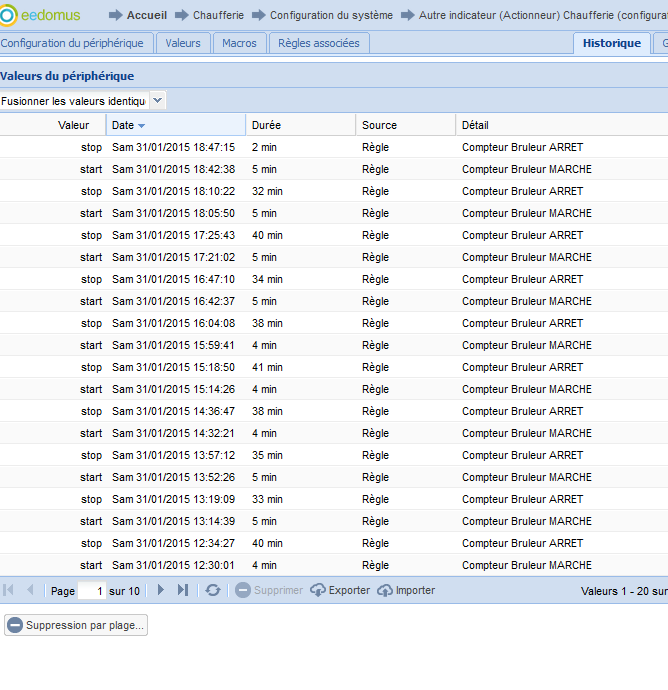Navigate to Accueil in breadcrumb

[x=146, y=15]
